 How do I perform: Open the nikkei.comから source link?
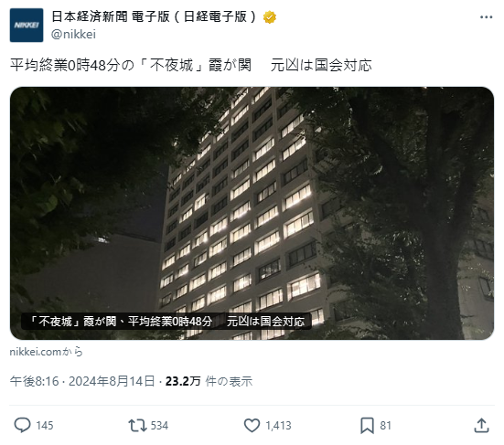47,352
